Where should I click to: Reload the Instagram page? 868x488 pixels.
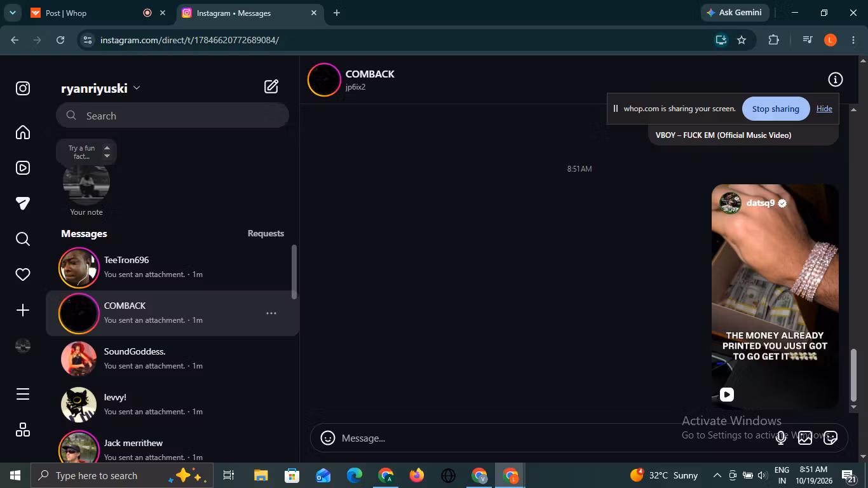(60, 40)
